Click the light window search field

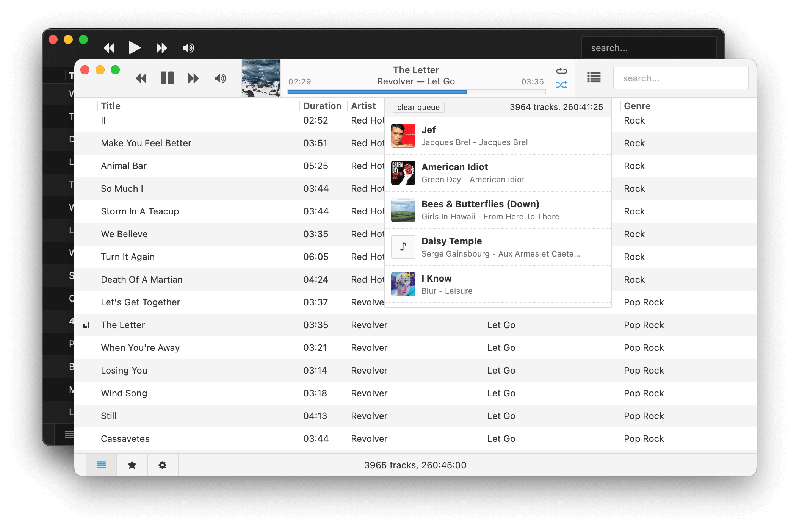click(681, 78)
